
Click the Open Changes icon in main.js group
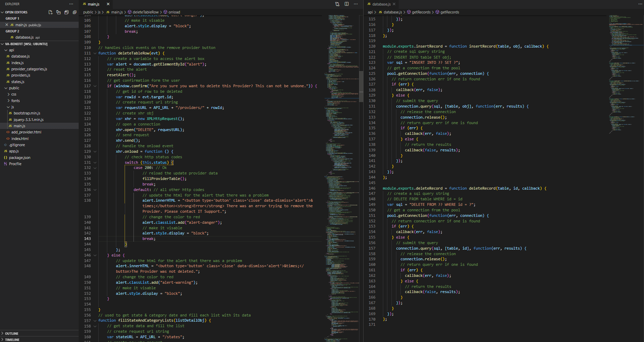coord(337,4)
